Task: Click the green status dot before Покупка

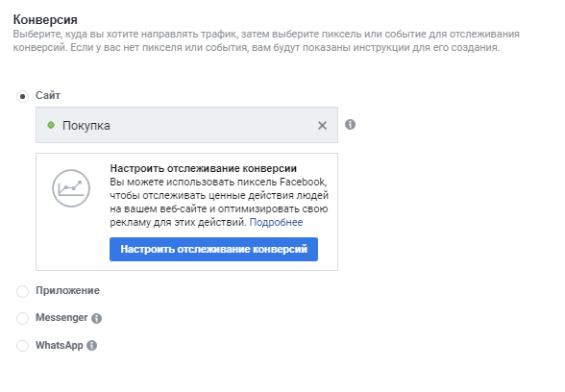Action: coord(51,125)
